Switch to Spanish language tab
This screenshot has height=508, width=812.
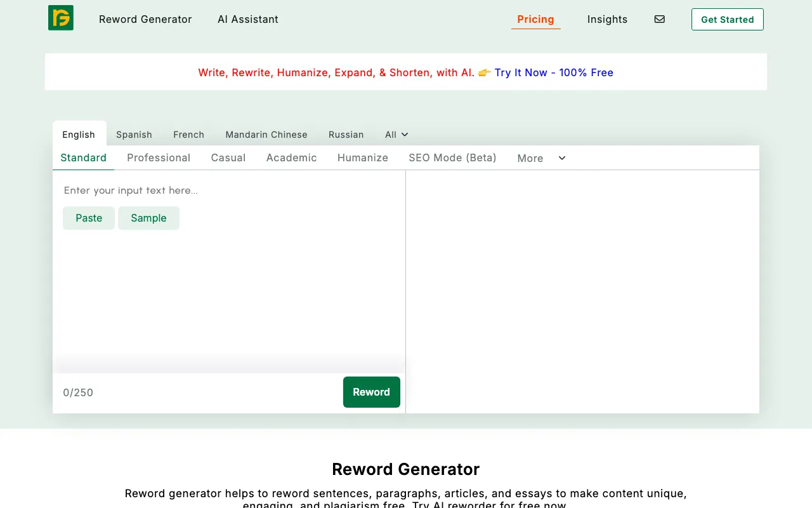click(x=134, y=135)
